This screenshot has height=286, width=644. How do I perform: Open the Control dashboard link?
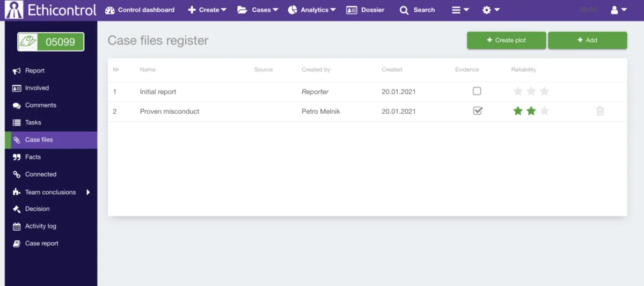[146, 10]
